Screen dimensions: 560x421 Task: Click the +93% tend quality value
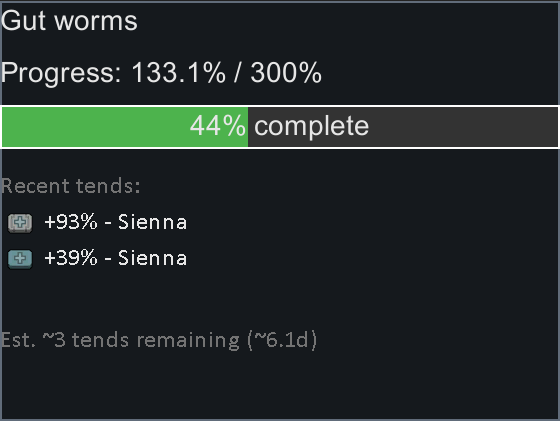coord(71,222)
